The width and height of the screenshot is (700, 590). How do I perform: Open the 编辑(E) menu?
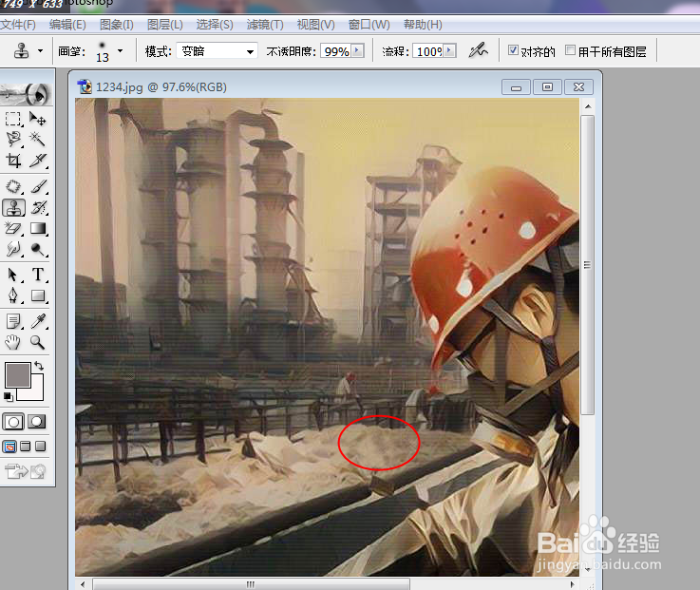pos(67,25)
